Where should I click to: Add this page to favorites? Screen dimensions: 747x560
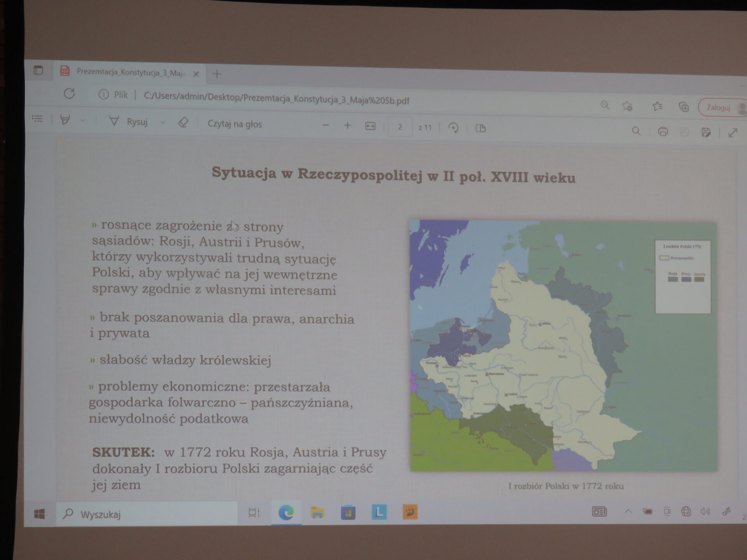click(x=627, y=106)
